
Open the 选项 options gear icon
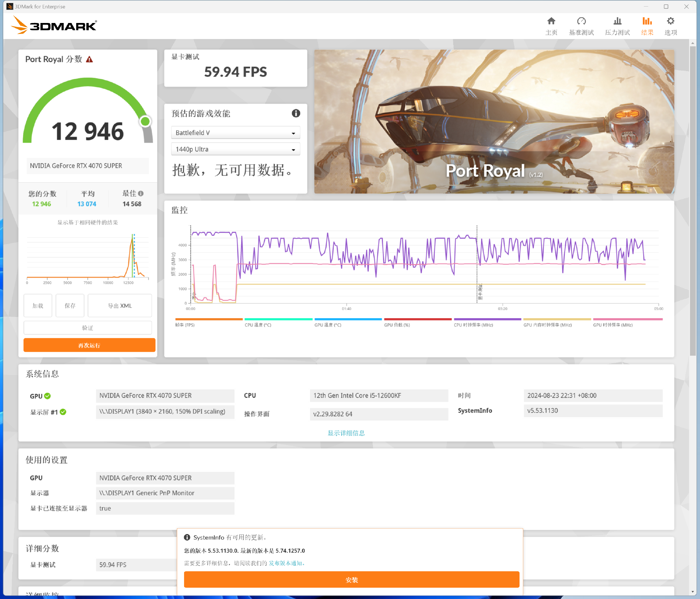pyautogui.click(x=671, y=21)
